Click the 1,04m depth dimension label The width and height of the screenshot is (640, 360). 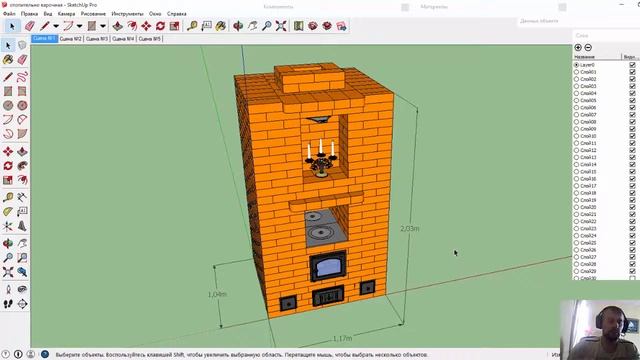click(217, 294)
